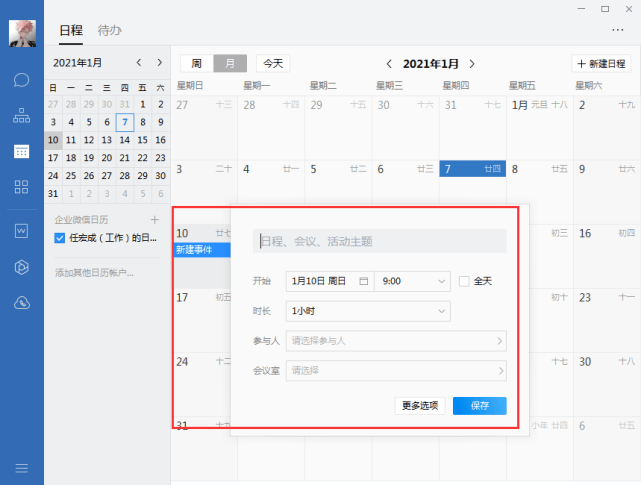
Task: Go to next month in mini calendar
Action: 159,63
